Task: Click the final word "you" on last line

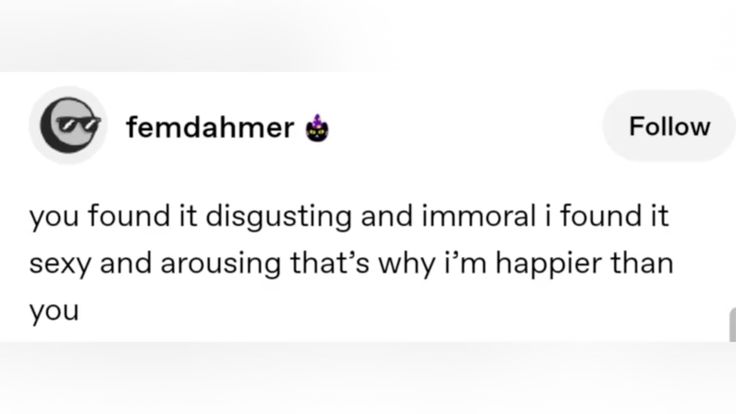Action: coord(53,312)
